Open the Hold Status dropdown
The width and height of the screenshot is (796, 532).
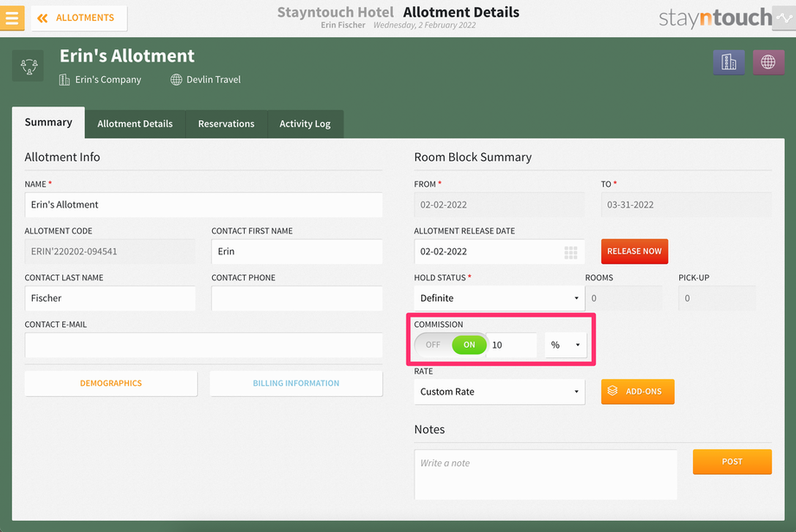click(499, 298)
